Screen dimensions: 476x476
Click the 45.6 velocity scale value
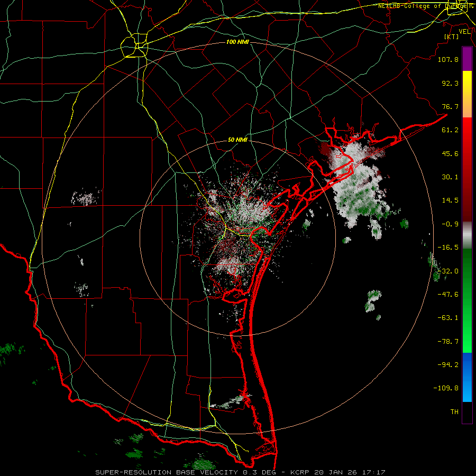click(x=450, y=153)
